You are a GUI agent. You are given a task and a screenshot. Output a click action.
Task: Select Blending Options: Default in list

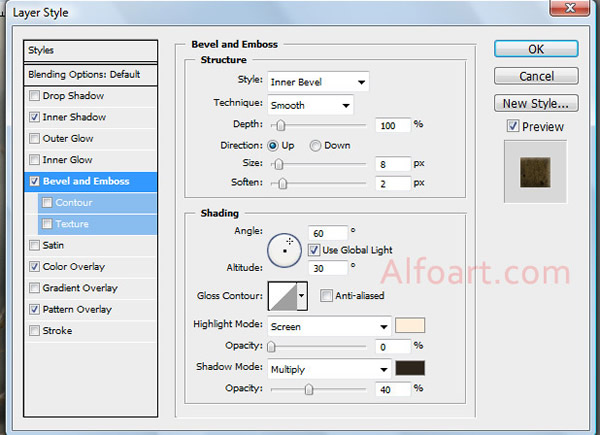91,74
